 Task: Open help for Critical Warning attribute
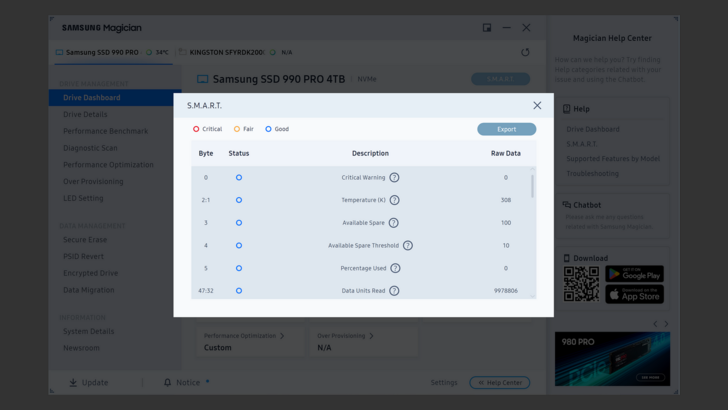point(394,178)
